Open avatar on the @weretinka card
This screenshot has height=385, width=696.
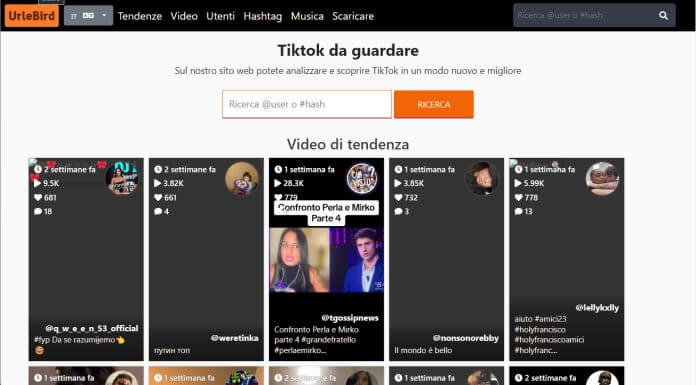click(241, 179)
